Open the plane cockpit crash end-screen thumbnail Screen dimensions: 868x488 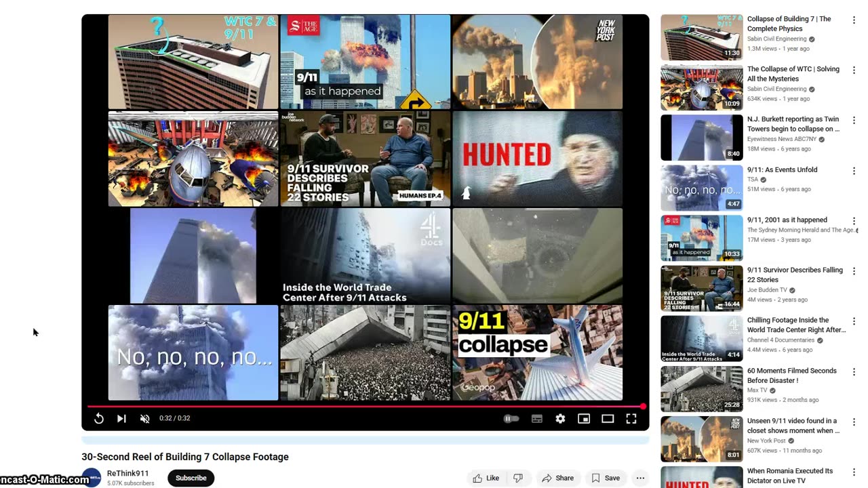pyautogui.click(x=193, y=159)
